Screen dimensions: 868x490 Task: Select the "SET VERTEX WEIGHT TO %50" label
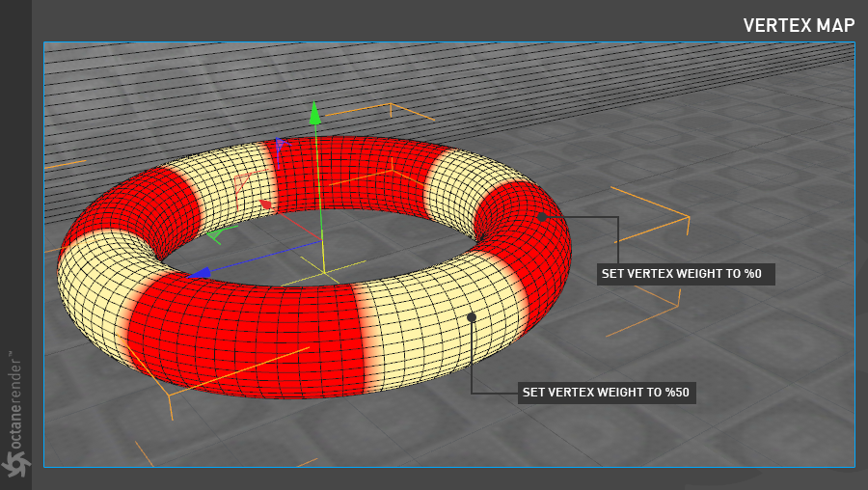coord(607,393)
